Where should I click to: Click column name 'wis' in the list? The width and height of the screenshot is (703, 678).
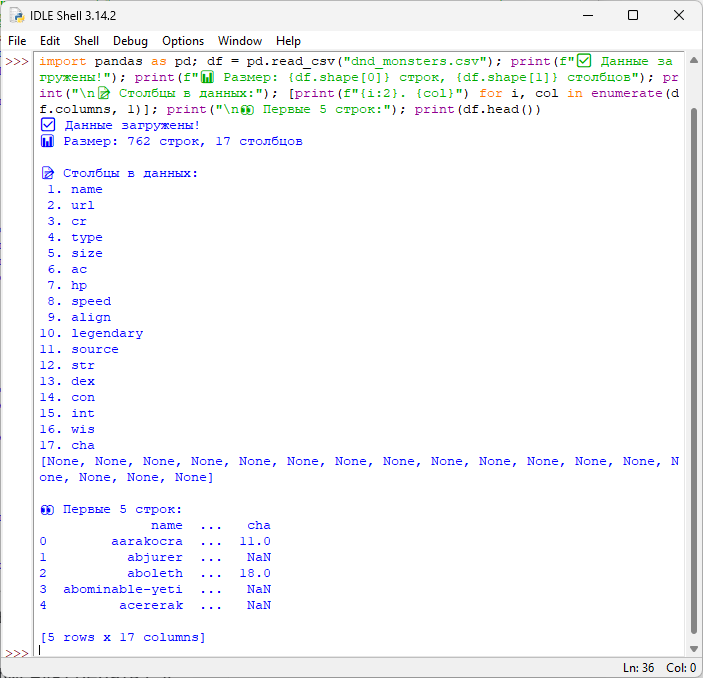83,429
